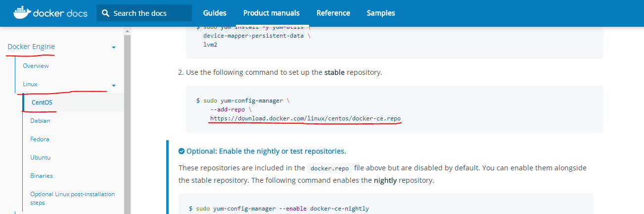Open the Samples page

tap(381, 13)
